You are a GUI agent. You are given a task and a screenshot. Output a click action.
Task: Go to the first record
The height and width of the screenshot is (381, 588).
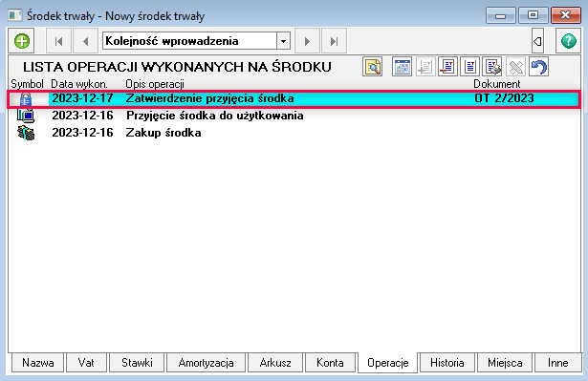[59, 41]
